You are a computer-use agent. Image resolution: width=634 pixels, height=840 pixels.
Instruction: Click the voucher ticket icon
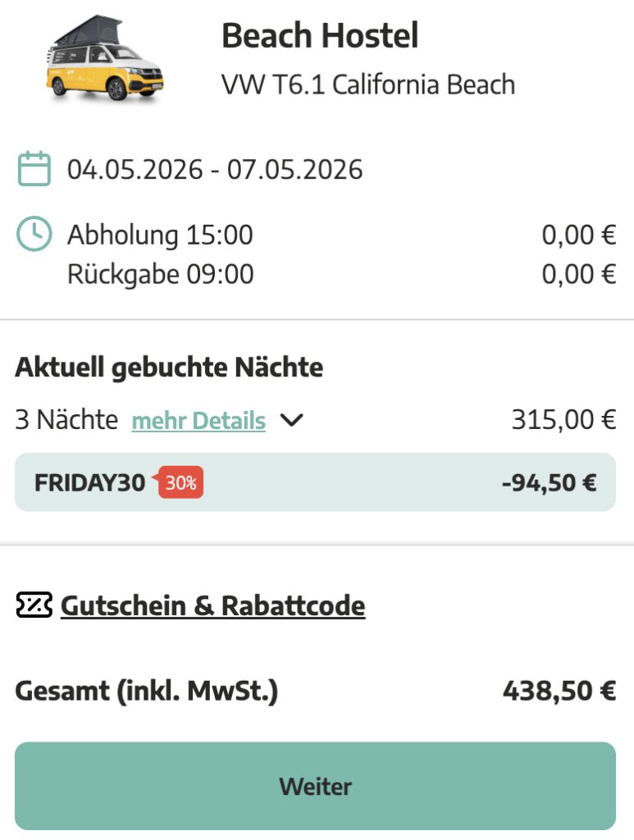point(33,605)
